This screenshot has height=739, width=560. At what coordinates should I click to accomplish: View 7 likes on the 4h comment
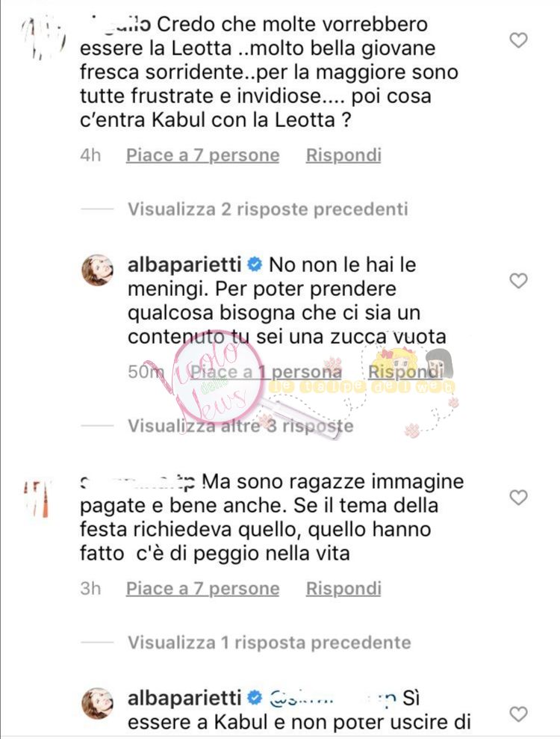(x=202, y=155)
